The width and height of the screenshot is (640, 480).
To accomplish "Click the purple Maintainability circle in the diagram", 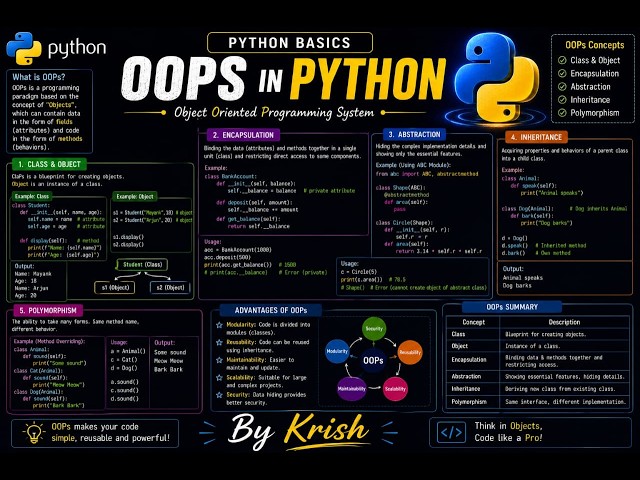I will point(351,389).
